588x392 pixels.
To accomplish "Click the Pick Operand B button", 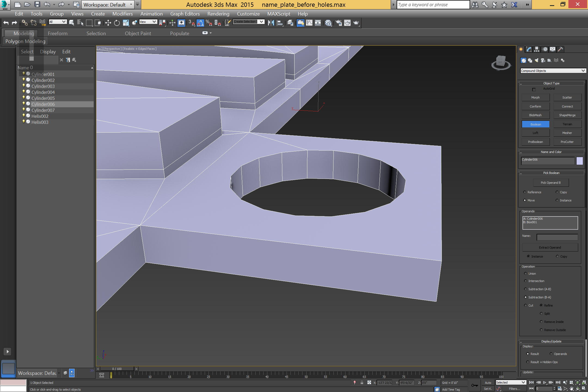I will pos(551,183).
